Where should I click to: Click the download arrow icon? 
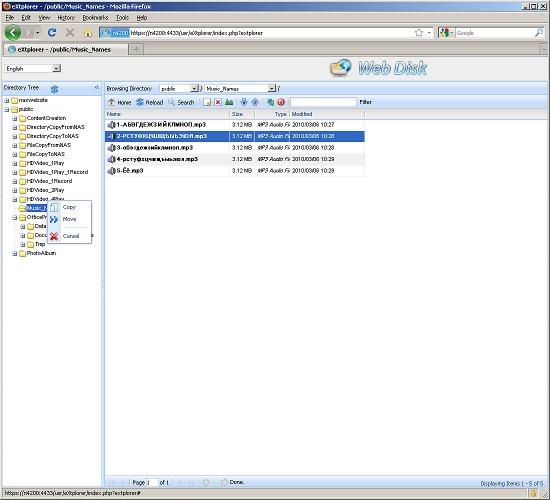pyautogui.click(x=244, y=102)
